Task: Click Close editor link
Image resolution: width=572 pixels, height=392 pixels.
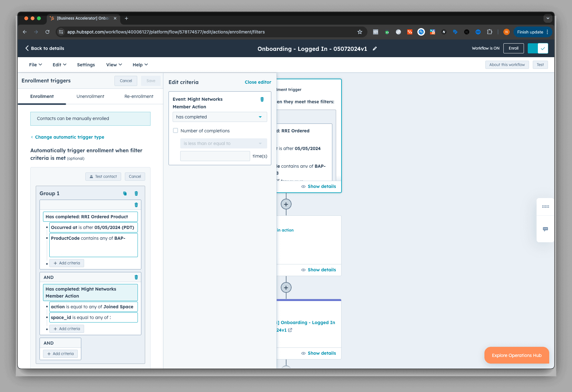Action: pyautogui.click(x=258, y=82)
